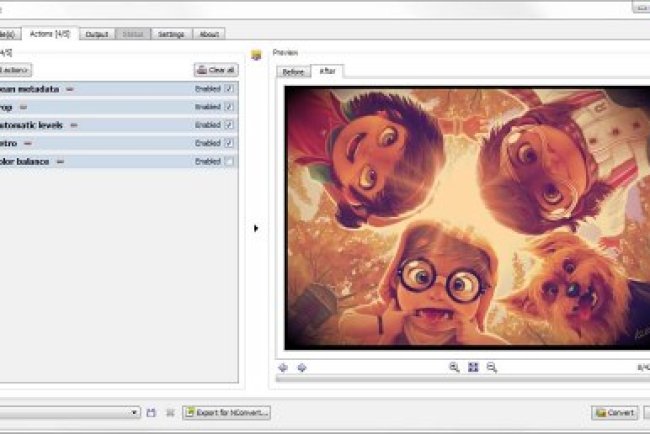Collapse the actions panel using the black arrow
The image size is (650, 434).
coord(256,228)
